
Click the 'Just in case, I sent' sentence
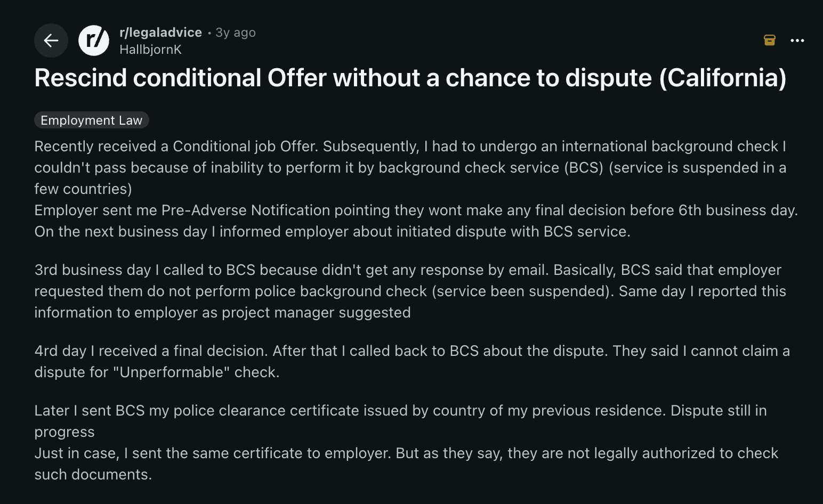(407, 453)
